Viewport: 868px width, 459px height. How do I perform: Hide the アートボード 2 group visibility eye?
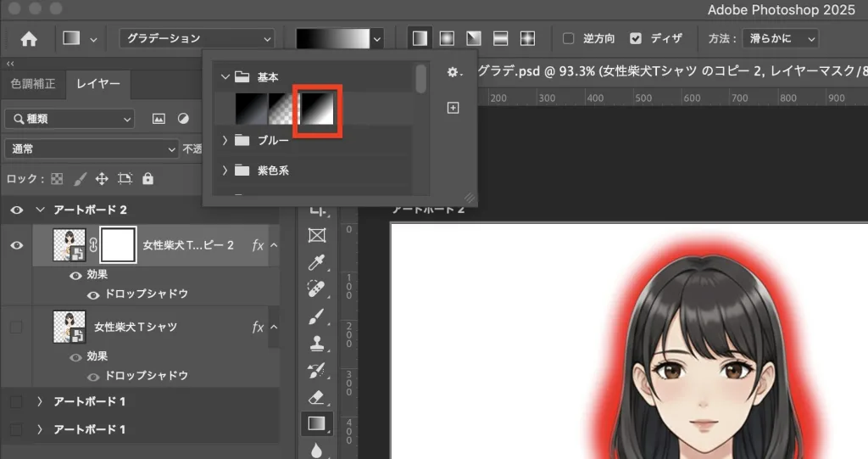pos(16,210)
